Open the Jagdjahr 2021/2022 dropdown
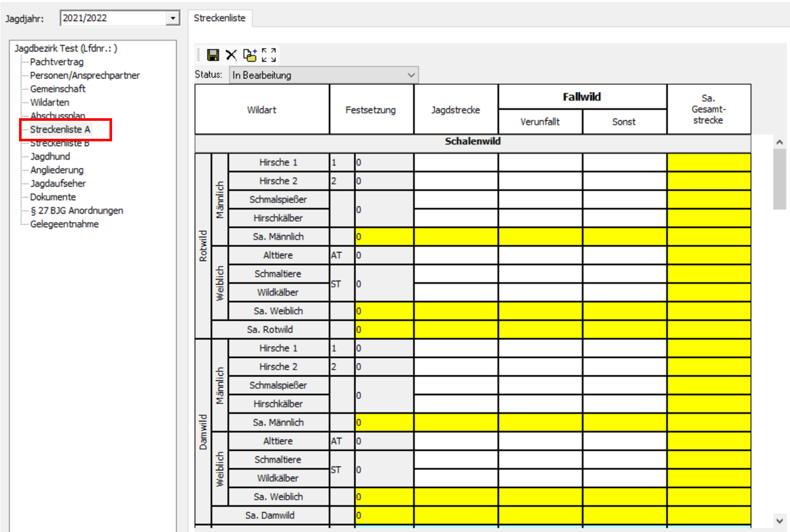 tap(173, 19)
